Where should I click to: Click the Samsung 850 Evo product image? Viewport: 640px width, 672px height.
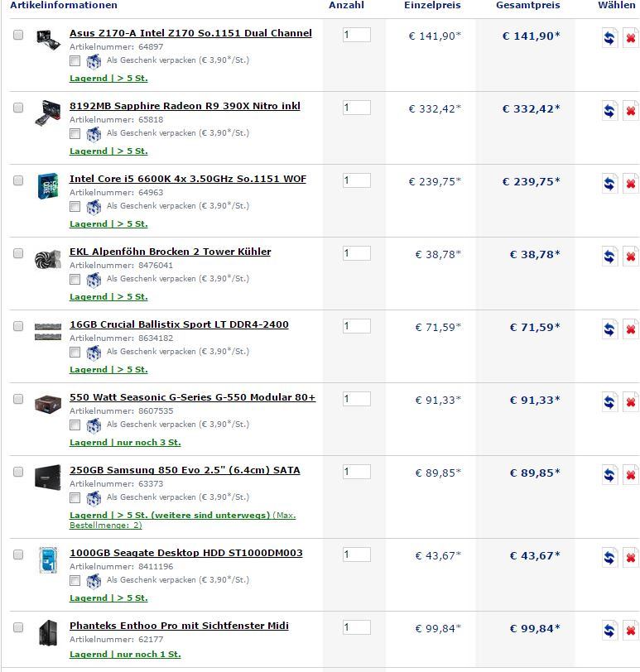pyautogui.click(x=48, y=478)
